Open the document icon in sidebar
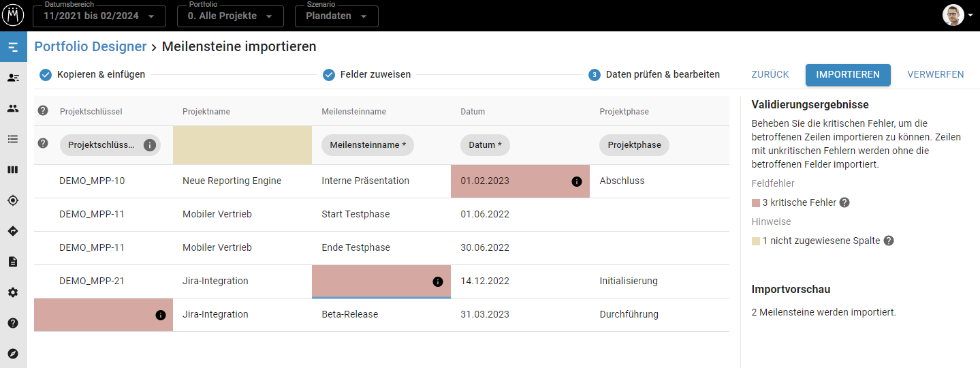 point(13,262)
